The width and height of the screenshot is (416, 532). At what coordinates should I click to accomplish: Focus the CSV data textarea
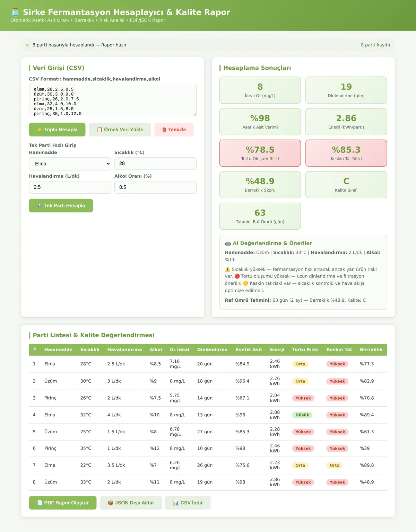click(113, 100)
